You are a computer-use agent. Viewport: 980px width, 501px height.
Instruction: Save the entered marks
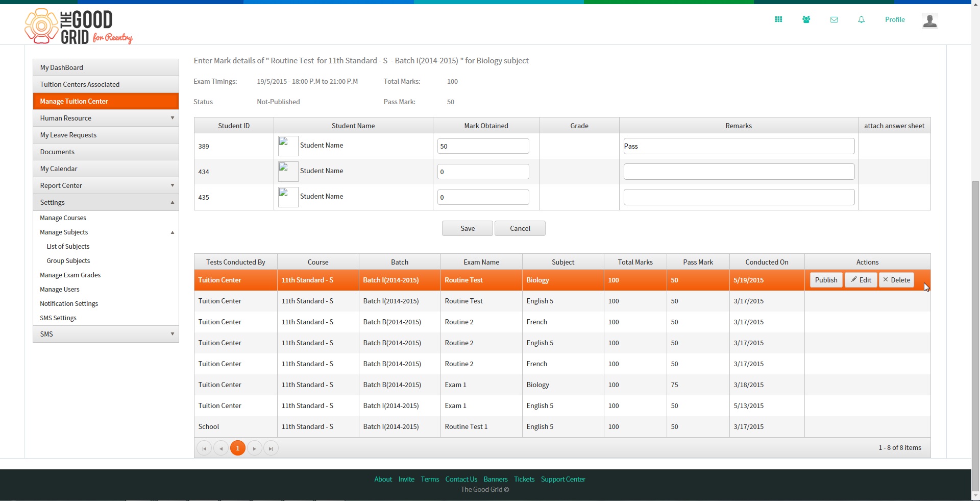pos(467,228)
